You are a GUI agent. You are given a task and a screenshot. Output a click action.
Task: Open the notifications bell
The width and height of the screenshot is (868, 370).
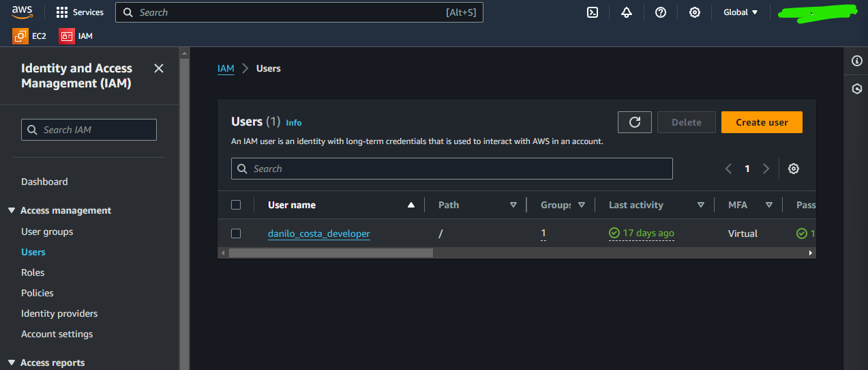tap(627, 12)
